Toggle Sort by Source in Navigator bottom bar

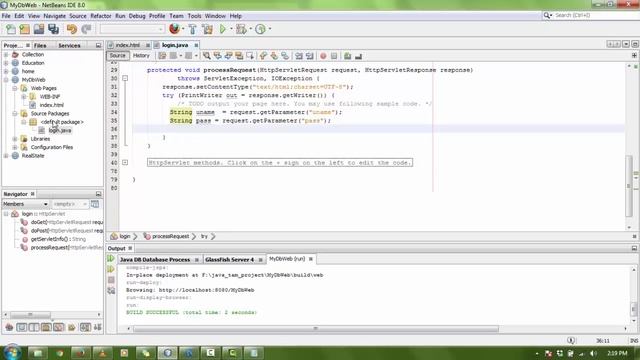pos(98,327)
